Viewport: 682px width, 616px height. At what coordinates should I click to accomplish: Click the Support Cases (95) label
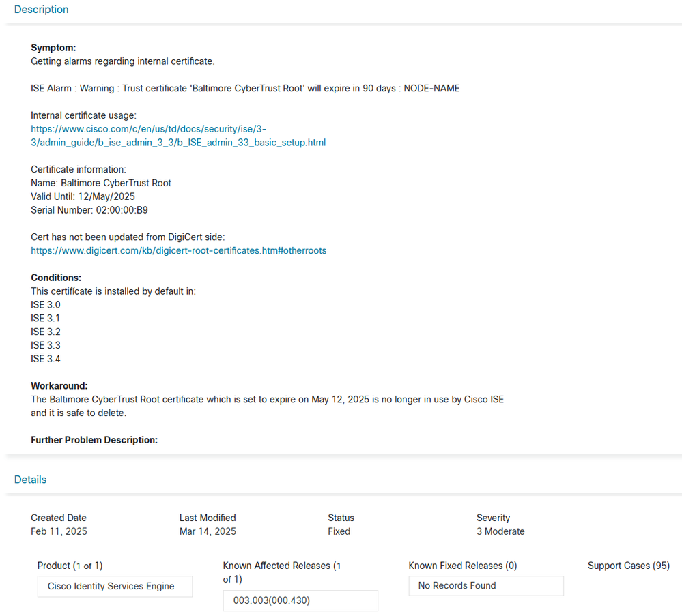(x=629, y=566)
